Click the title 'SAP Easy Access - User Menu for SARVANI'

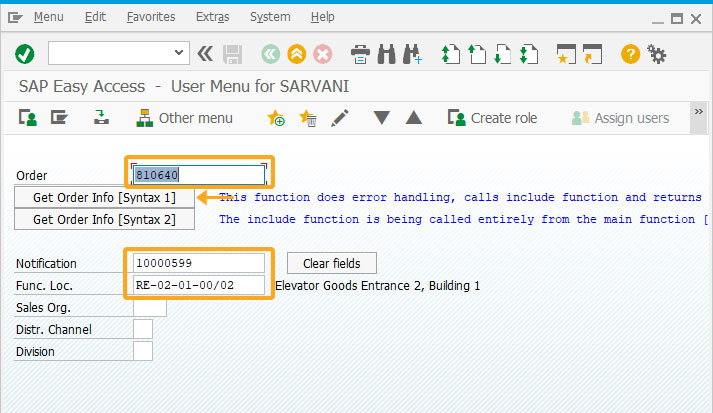pos(184,86)
